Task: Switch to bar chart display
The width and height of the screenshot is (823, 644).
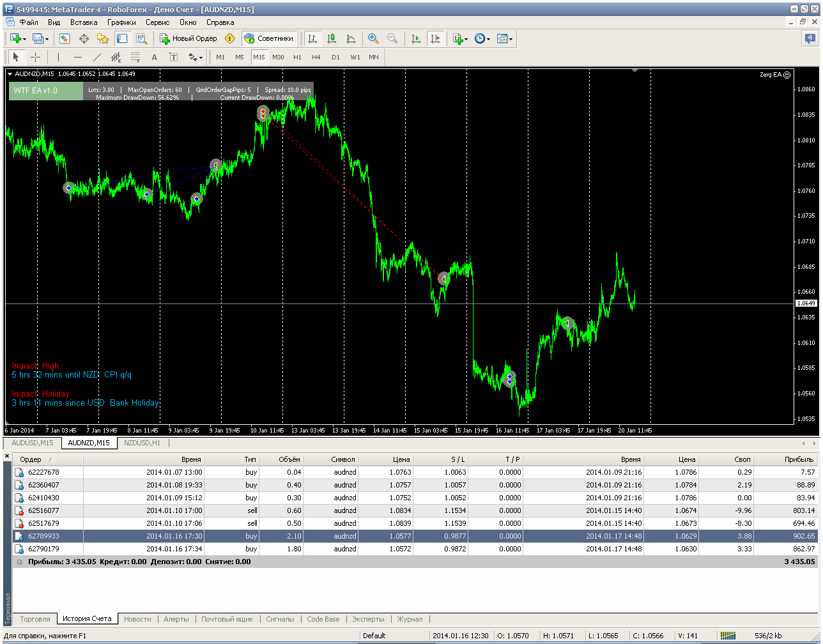Action: tap(312, 38)
